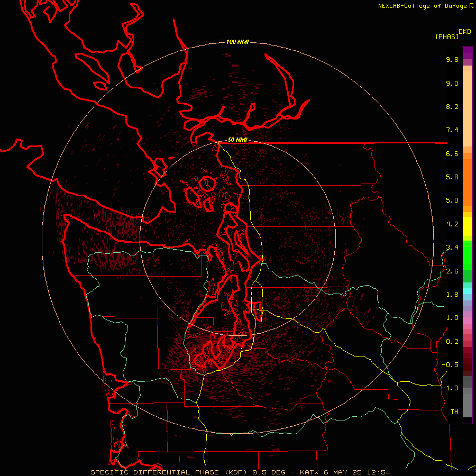Click the 5.8 value on color scale
The height and width of the screenshot is (476, 476).
tap(452, 177)
